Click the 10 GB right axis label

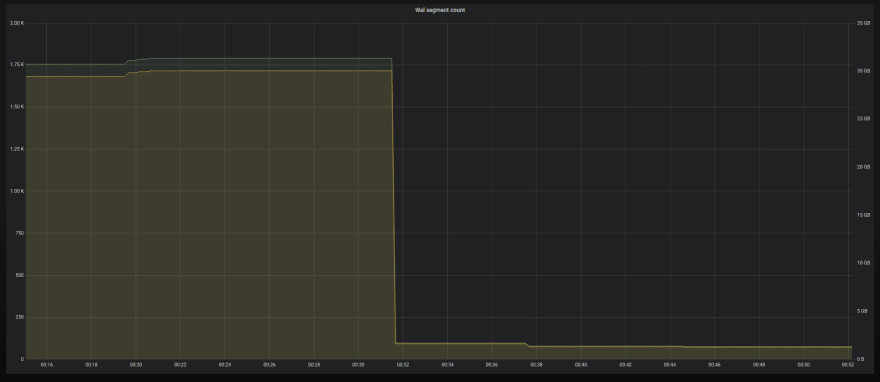[x=863, y=263]
